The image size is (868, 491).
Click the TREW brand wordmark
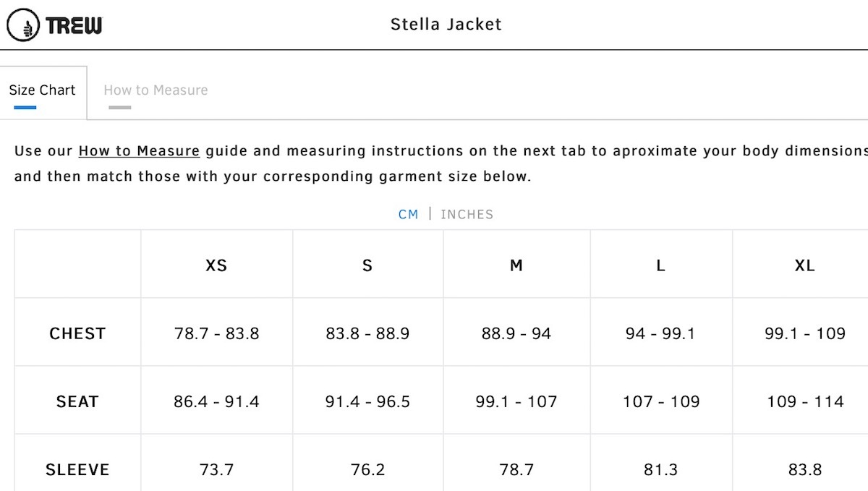coord(74,26)
